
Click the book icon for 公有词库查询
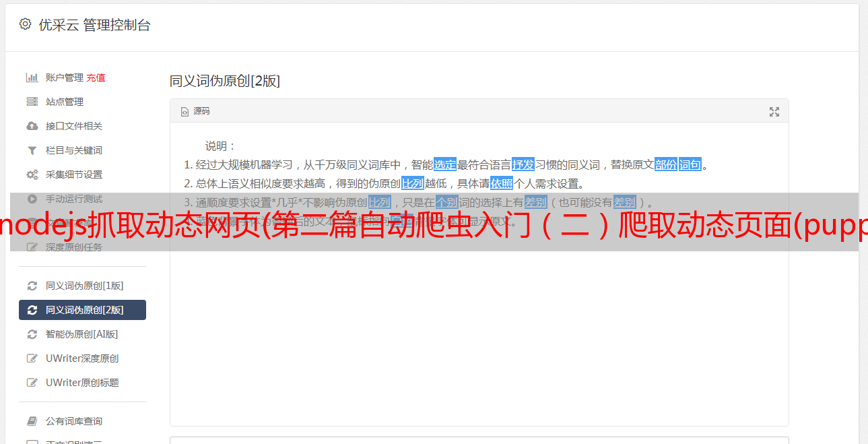click(x=32, y=421)
